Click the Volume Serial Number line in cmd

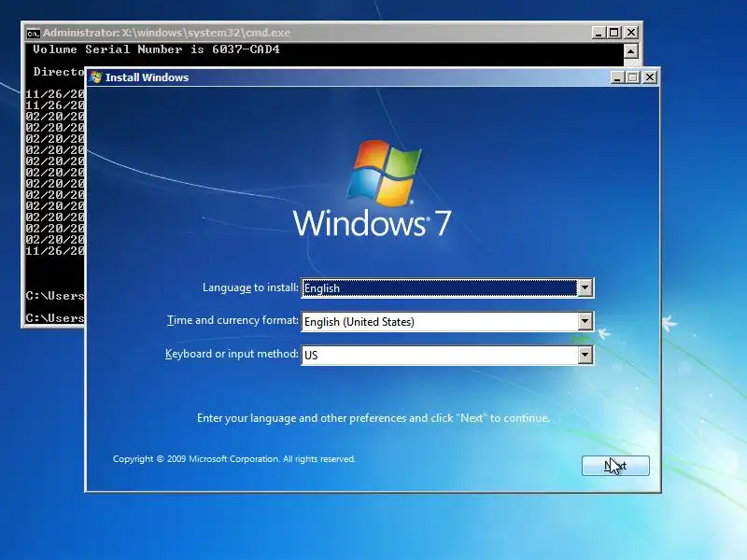[156, 49]
